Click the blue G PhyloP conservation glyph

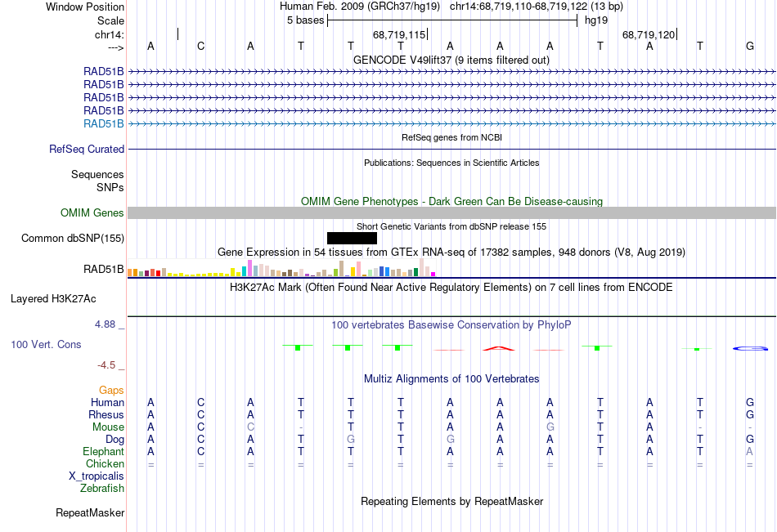pos(750,349)
